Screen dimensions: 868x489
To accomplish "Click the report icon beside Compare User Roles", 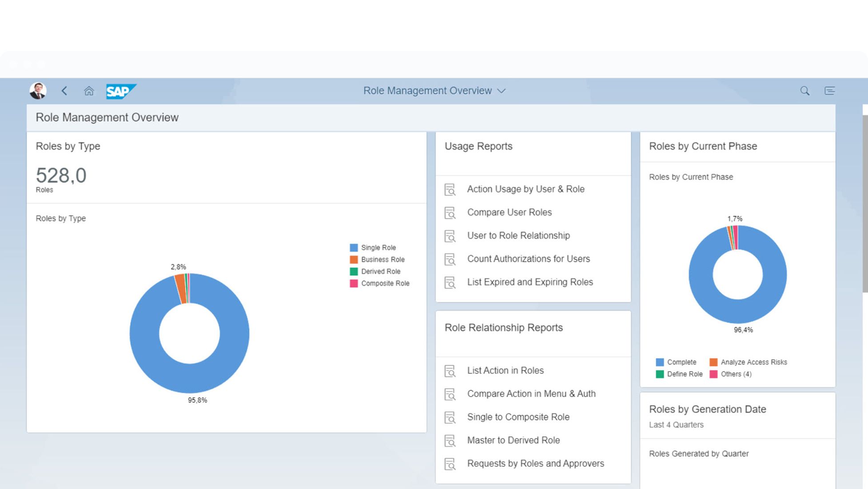I will pyautogui.click(x=450, y=213).
